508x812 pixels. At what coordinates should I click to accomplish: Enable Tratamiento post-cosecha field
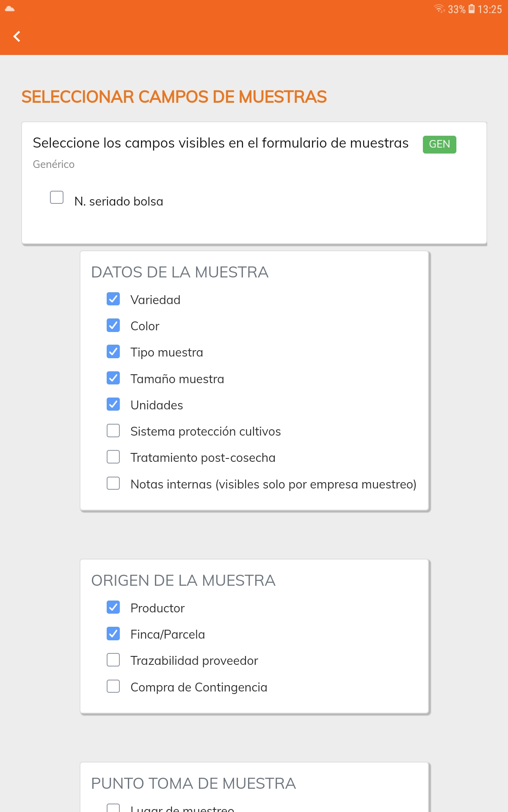click(x=113, y=457)
